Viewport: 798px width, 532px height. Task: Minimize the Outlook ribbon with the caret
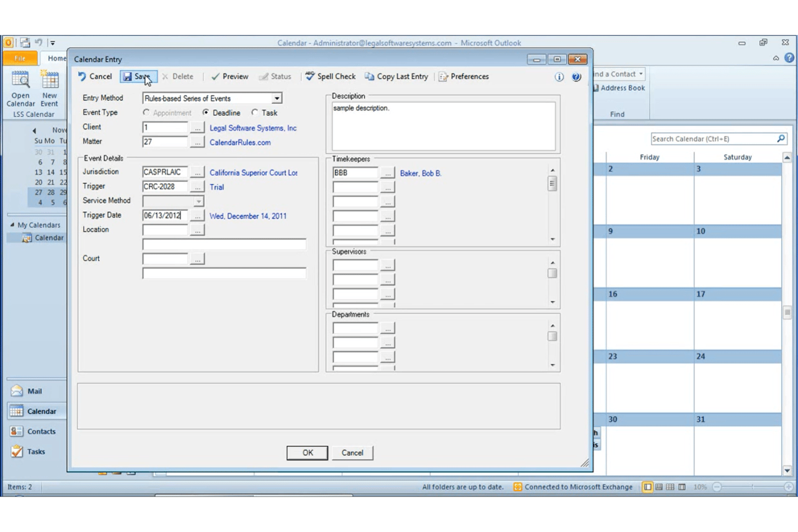pos(776,58)
